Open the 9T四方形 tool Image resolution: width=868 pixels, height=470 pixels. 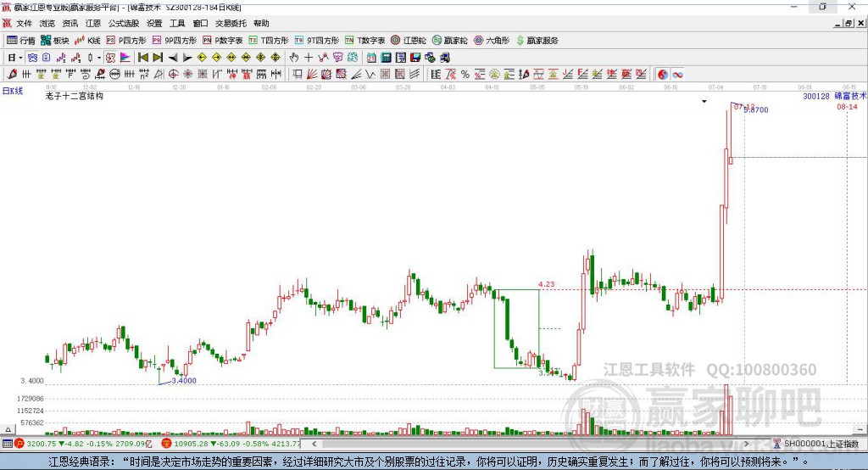[x=317, y=41]
